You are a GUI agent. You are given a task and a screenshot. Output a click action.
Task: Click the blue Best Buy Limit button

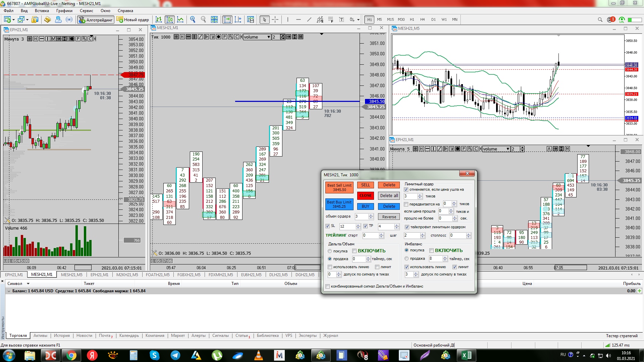tap(339, 204)
